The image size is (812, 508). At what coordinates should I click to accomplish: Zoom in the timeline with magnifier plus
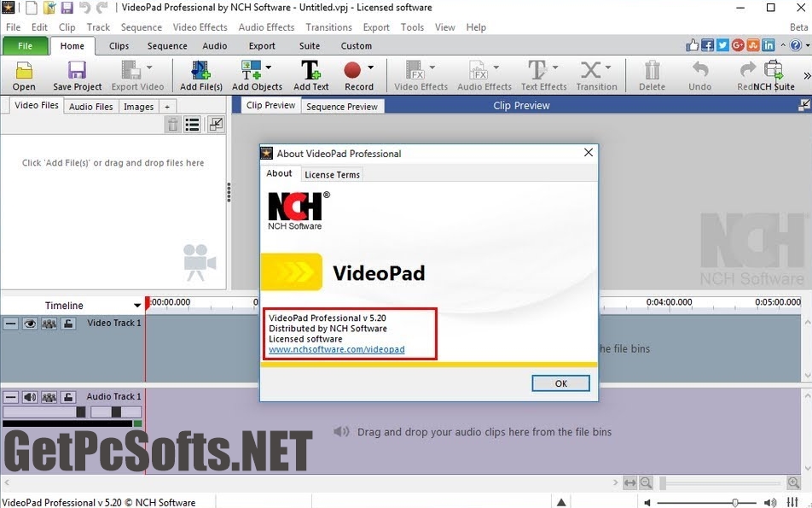793,483
